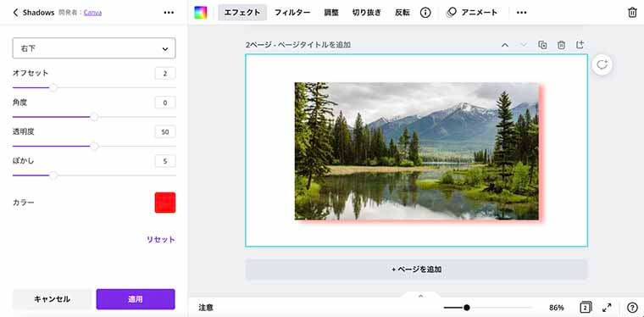
Task: Duplicate page 2
Action: coord(542,45)
